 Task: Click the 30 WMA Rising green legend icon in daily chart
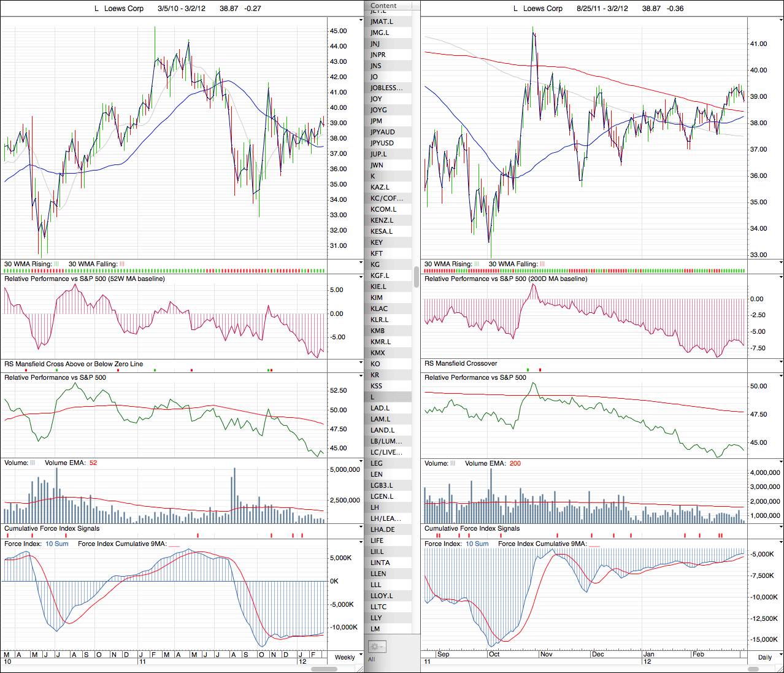click(x=477, y=264)
